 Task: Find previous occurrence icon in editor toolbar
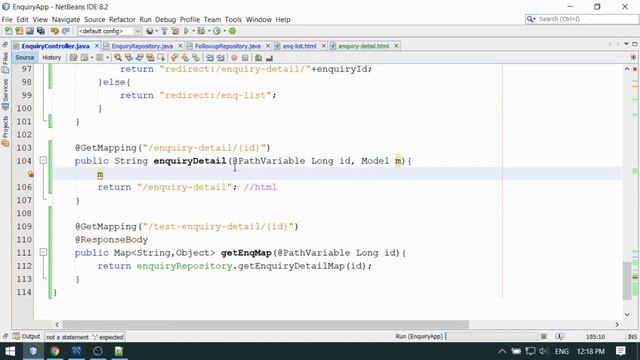tap(129, 58)
